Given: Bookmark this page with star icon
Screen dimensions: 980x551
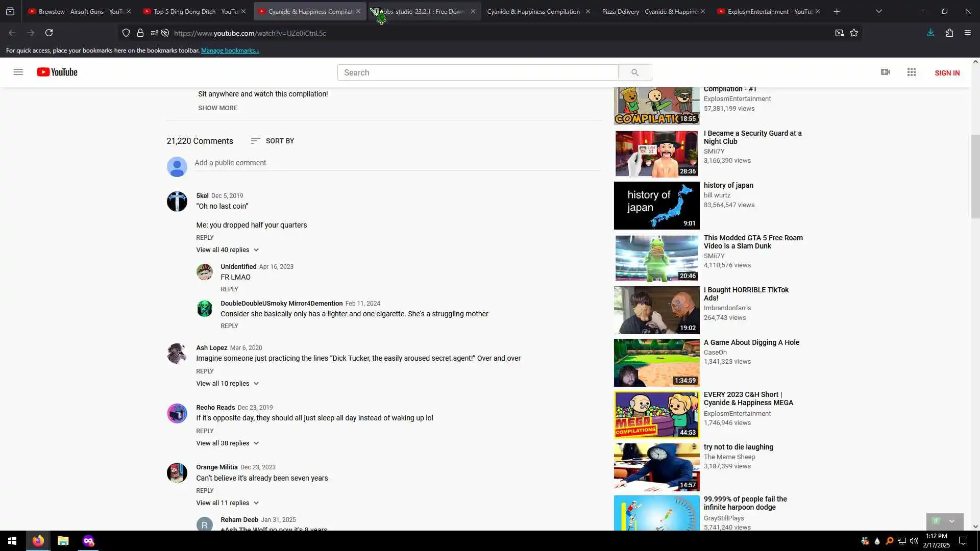Looking at the screenshot, I should coord(854,33).
